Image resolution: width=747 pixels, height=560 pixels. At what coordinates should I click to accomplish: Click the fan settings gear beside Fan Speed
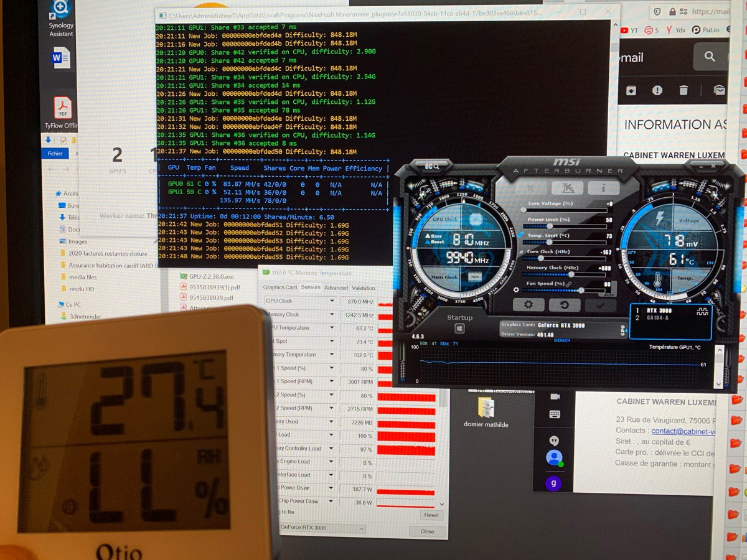tap(516, 290)
